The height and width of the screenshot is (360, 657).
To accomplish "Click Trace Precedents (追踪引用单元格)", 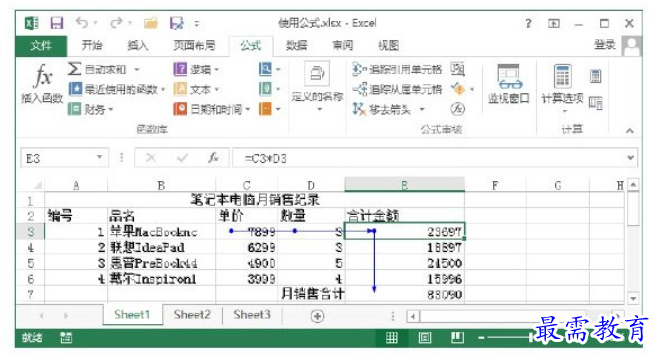I will pos(397,69).
